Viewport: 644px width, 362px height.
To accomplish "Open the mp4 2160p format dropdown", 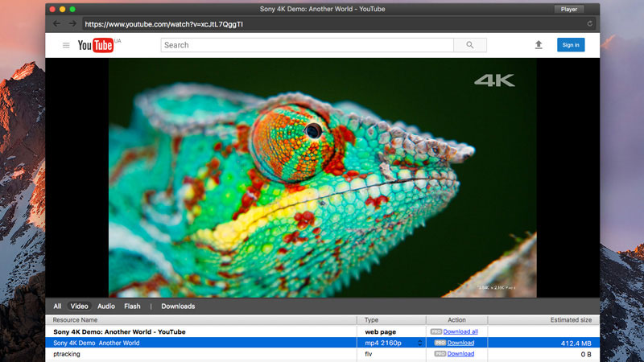I will [x=419, y=343].
